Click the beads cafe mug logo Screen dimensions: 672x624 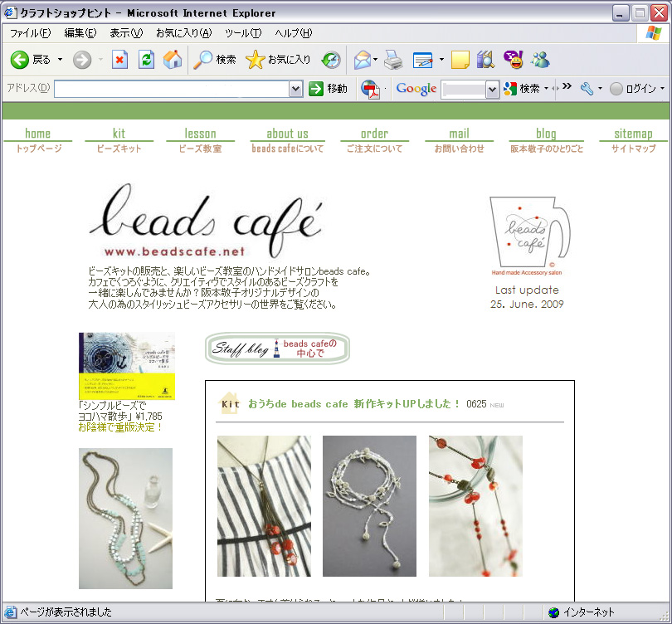click(529, 236)
